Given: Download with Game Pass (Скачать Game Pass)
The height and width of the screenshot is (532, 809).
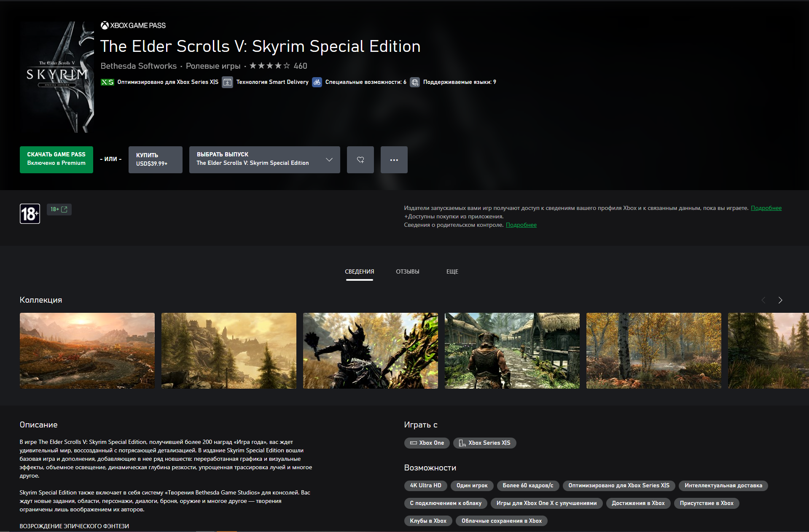Looking at the screenshot, I should [x=56, y=160].
